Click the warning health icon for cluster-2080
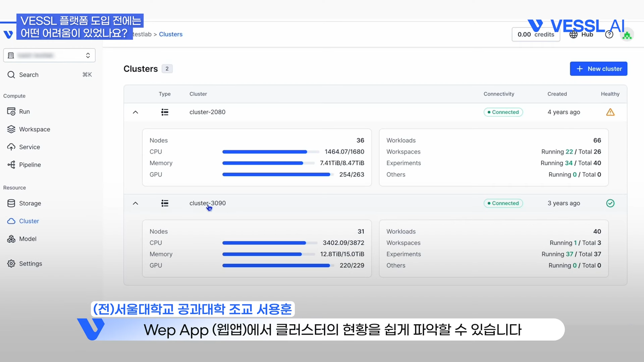 (610, 112)
